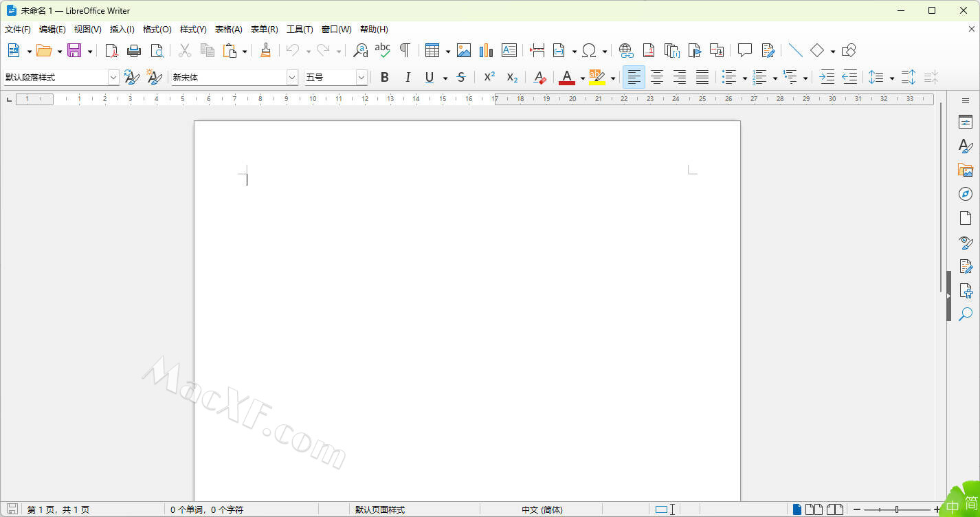Click the zoom slider in status bar
Viewport: 980px width, 517px height.
pos(897,509)
